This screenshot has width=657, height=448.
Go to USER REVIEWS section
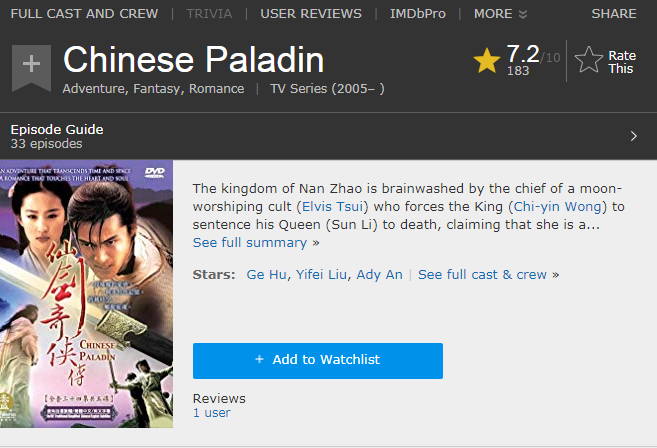point(311,14)
